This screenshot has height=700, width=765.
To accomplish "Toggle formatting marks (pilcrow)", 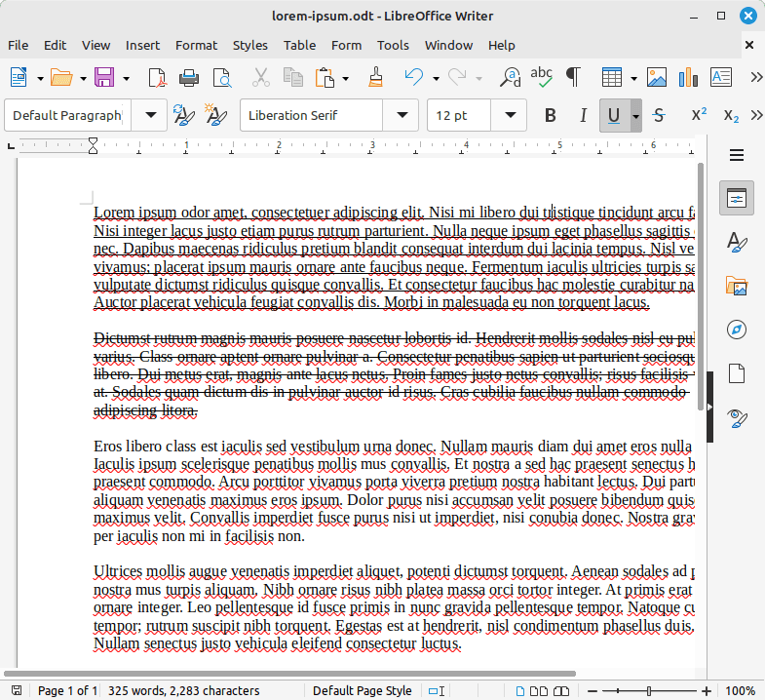I will [x=573, y=78].
